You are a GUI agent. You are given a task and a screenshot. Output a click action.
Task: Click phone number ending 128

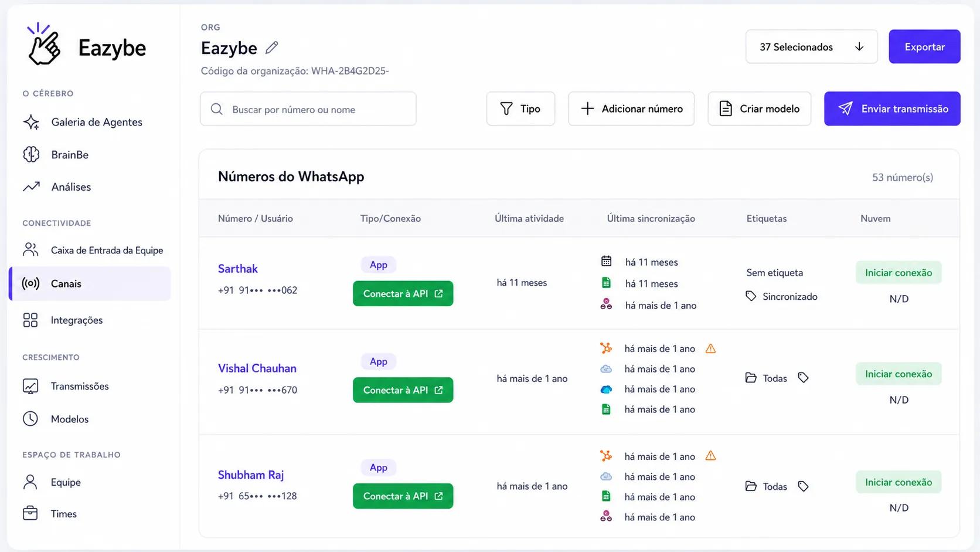[257, 496]
